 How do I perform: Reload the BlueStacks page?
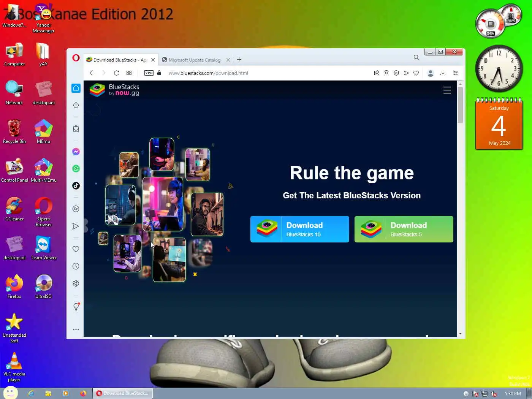click(x=117, y=73)
